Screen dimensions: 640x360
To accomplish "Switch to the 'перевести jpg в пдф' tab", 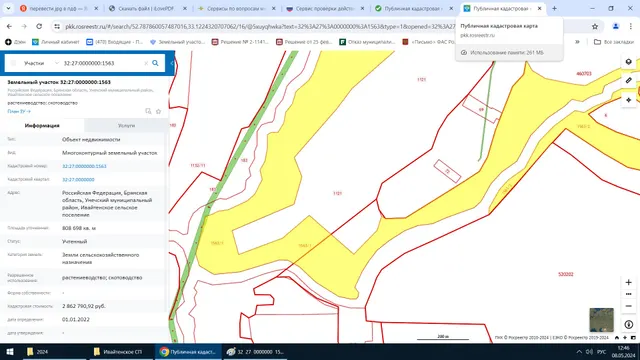I will click(x=59, y=8).
